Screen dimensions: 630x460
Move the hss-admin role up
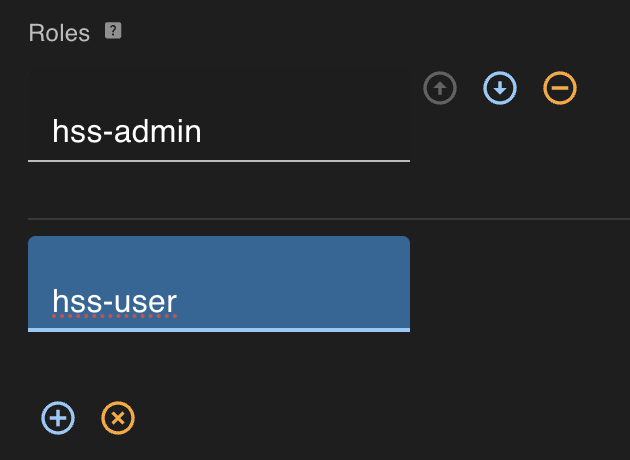(440, 89)
